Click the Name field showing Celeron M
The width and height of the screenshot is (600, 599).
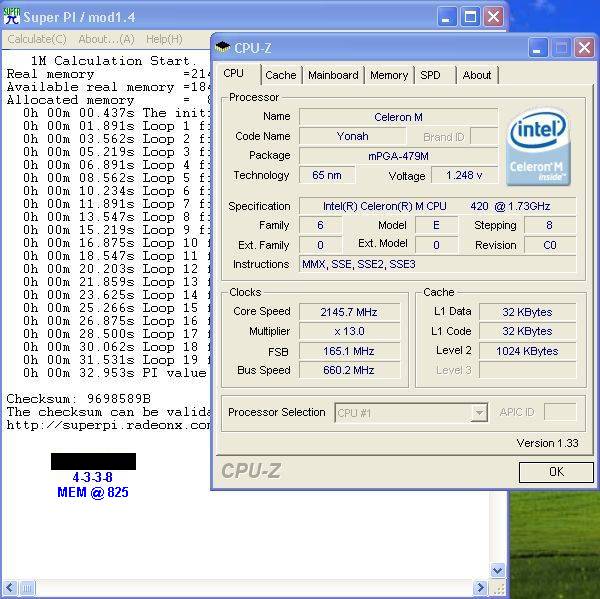click(398, 117)
